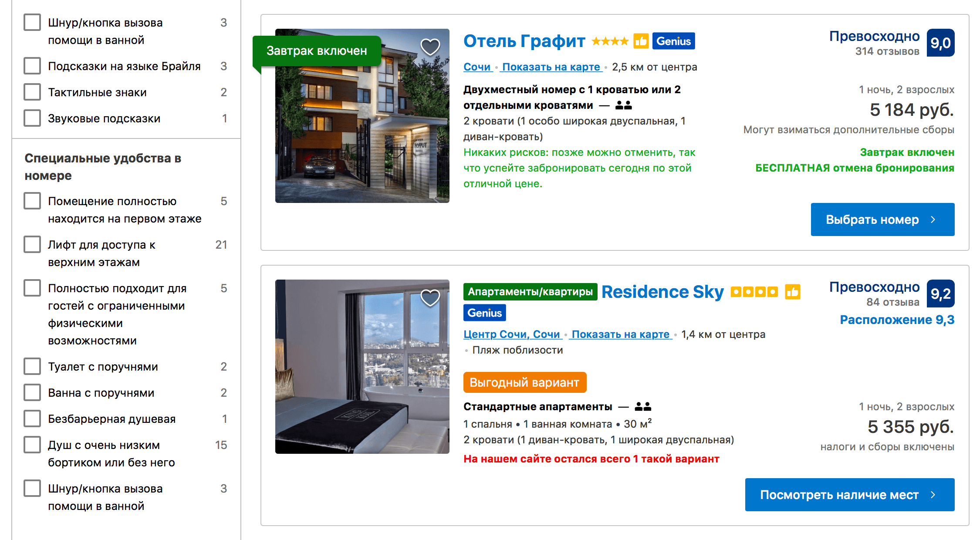Enable Ванна с поручнями filter
Image resolution: width=980 pixels, height=540 pixels.
click(x=32, y=392)
